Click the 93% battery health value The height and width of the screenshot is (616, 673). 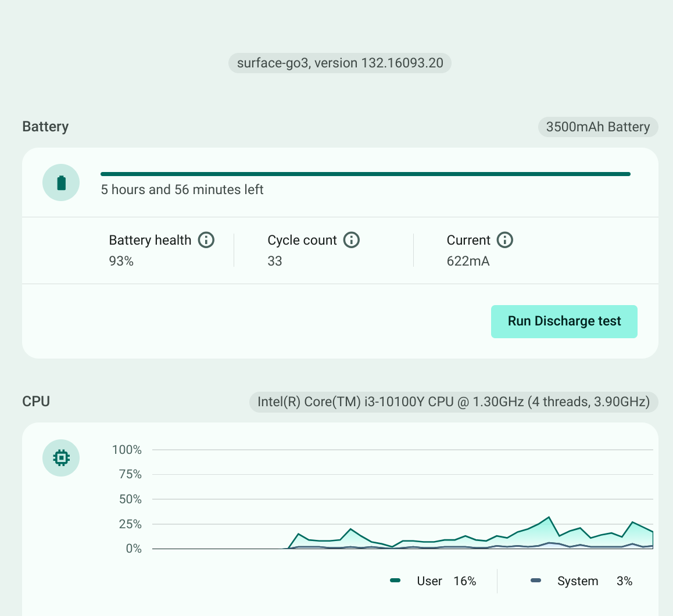pyautogui.click(x=121, y=262)
